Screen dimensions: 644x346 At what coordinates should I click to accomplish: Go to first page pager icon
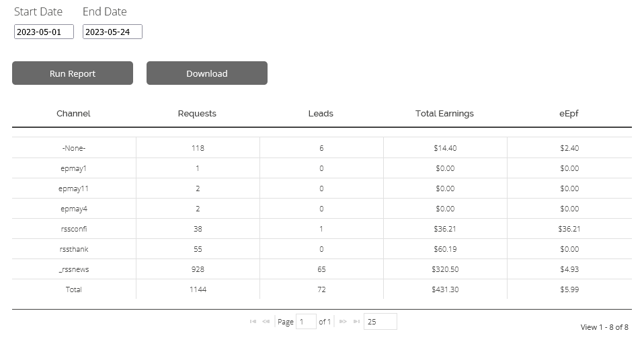coord(253,321)
